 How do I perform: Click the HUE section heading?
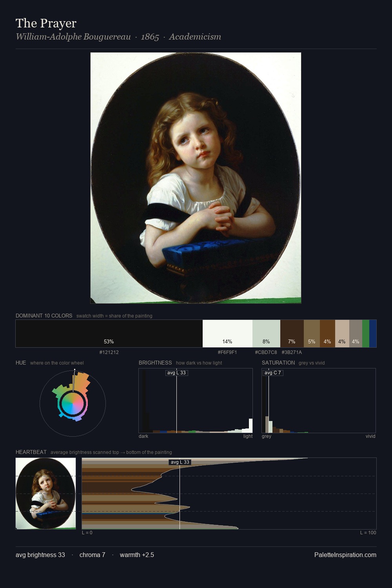21,363
